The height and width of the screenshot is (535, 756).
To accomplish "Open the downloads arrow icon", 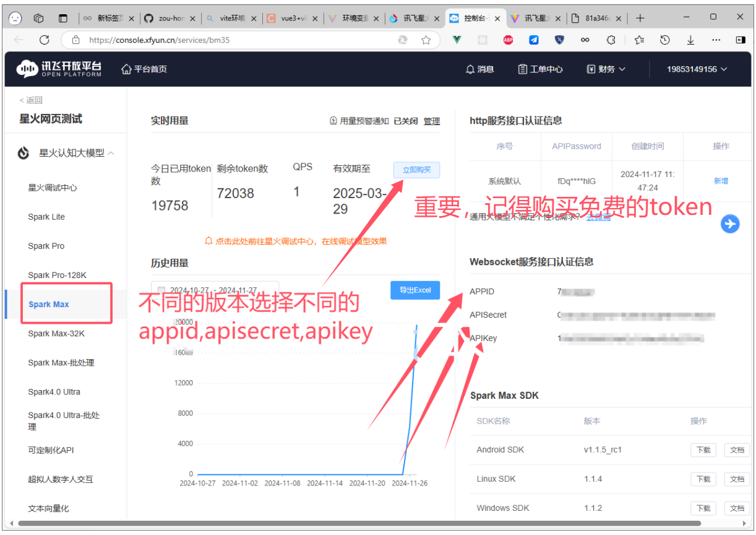I will 690,40.
